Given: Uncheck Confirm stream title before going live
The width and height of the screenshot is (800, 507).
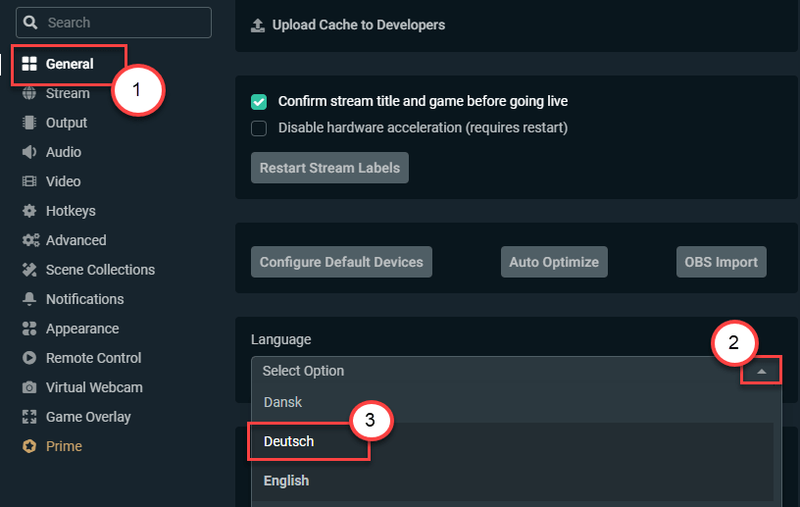Looking at the screenshot, I should [x=259, y=102].
